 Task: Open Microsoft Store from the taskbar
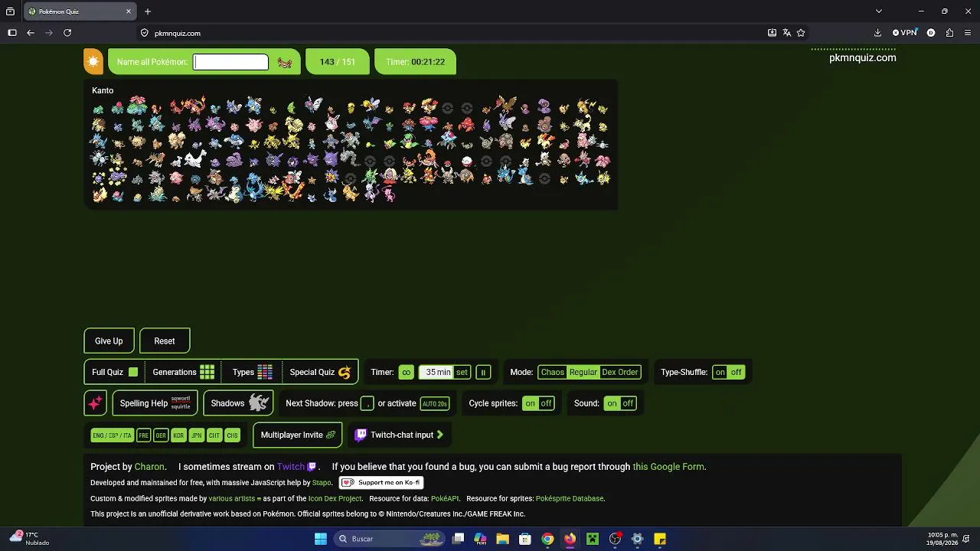click(525, 539)
